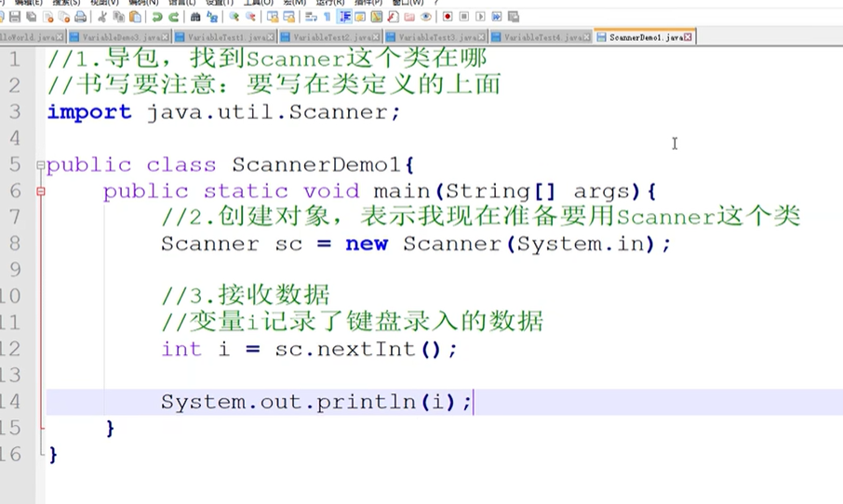Click the Close All documents icon
843x504 pixels.
tap(64, 17)
